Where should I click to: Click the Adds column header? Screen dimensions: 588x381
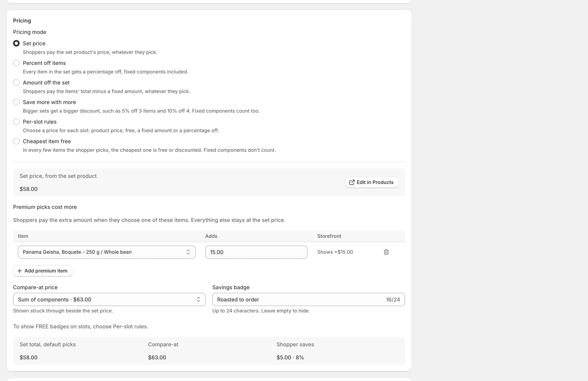(211, 236)
